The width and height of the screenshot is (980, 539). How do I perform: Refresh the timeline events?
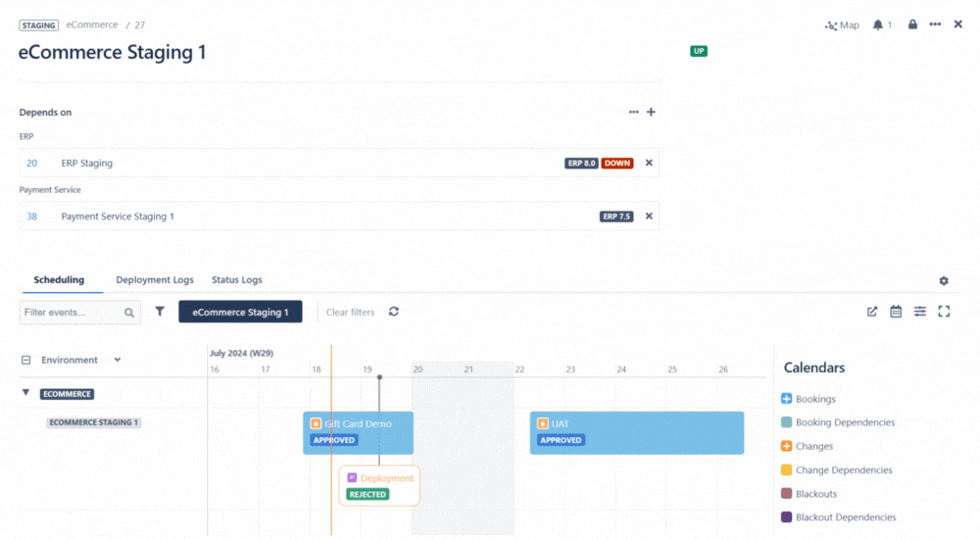click(x=394, y=312)
